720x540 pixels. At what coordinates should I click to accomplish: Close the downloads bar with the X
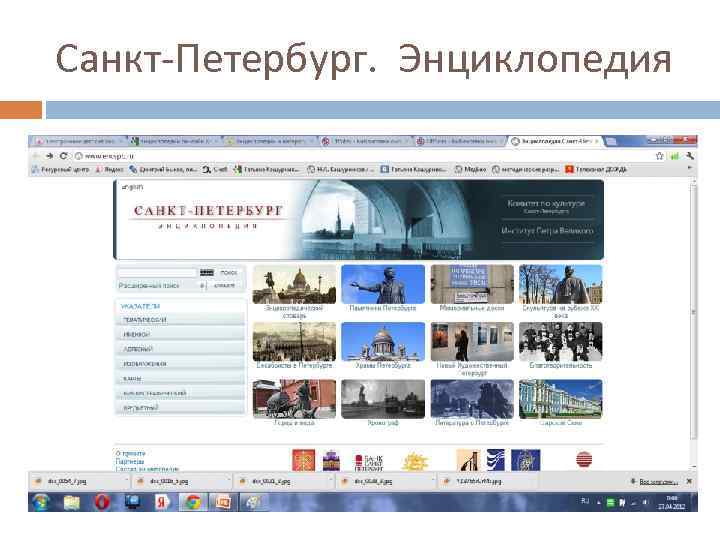click(689, 481)
